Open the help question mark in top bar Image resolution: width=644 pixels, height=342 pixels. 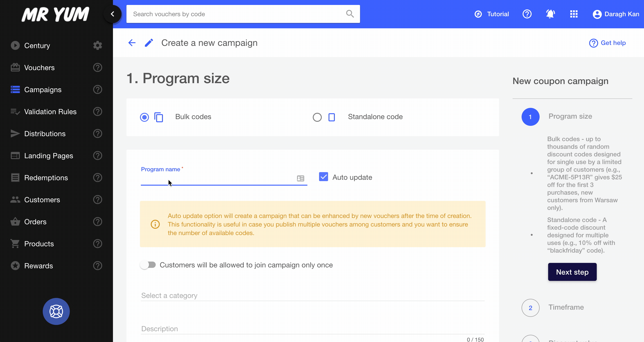click(527, 14)
